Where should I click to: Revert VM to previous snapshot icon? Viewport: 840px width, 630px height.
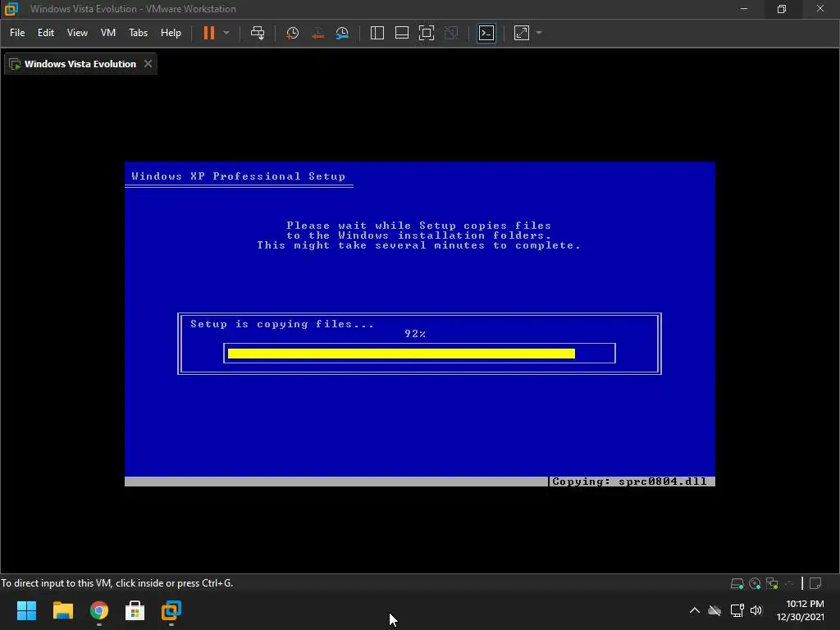tap(317, 33)
